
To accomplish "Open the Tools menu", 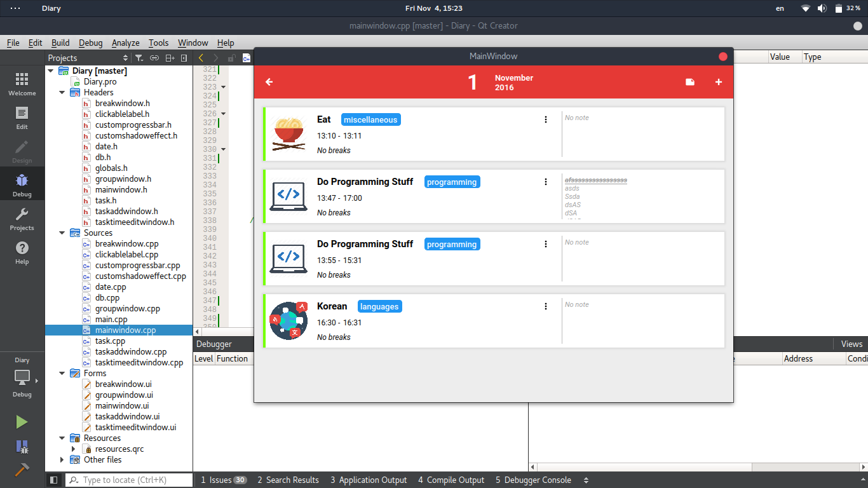I will pyautogui.click(x=159, y=43).
